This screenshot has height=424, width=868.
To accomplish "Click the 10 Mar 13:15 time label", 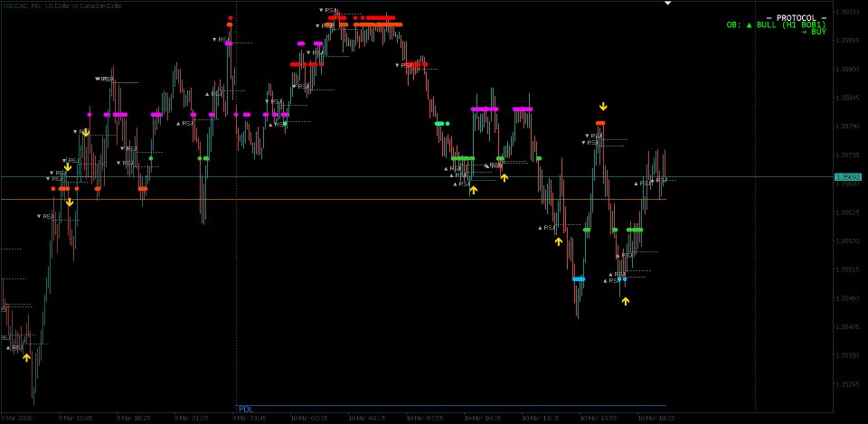I will [541, 418].
